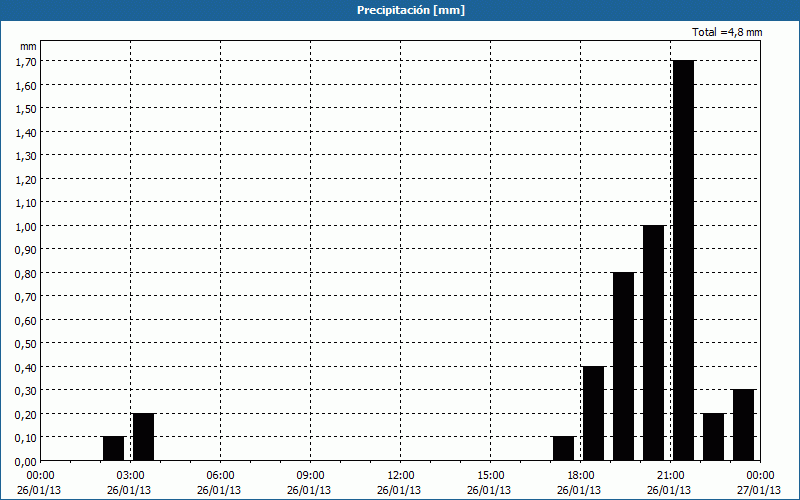Click the '0,90' y-axis label
Viewport: 800px width, 500px height.
pyautogui.click(x=26, y=249)
